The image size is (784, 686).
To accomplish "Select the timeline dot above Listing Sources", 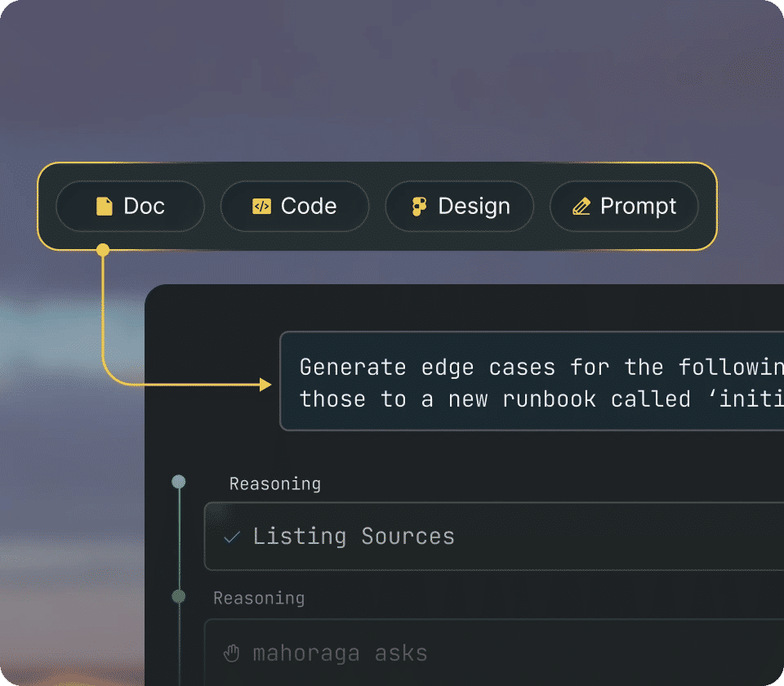I will (x=179, y=482).
